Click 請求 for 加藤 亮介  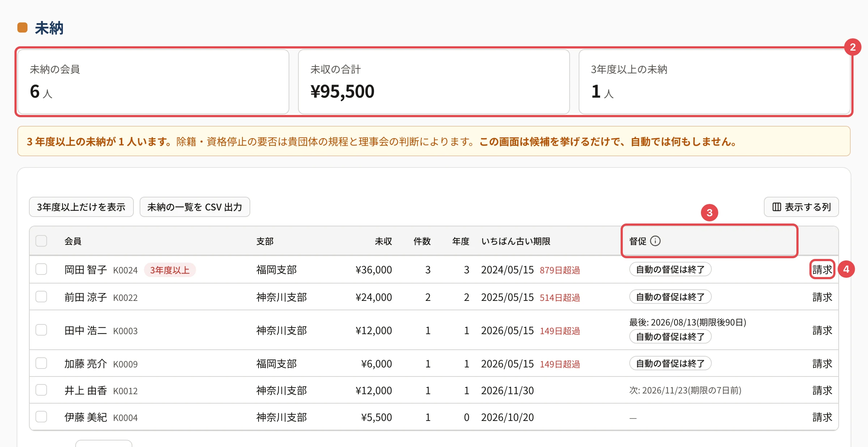pos(822,363)
